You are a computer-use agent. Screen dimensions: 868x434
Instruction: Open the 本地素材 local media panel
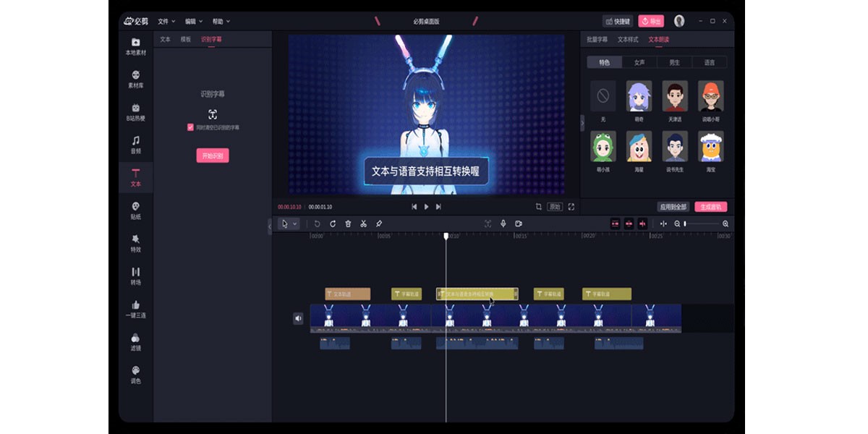pos(136,47)
